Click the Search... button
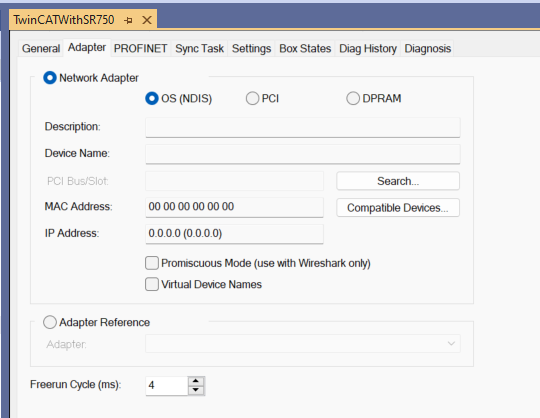 point(398,181)
